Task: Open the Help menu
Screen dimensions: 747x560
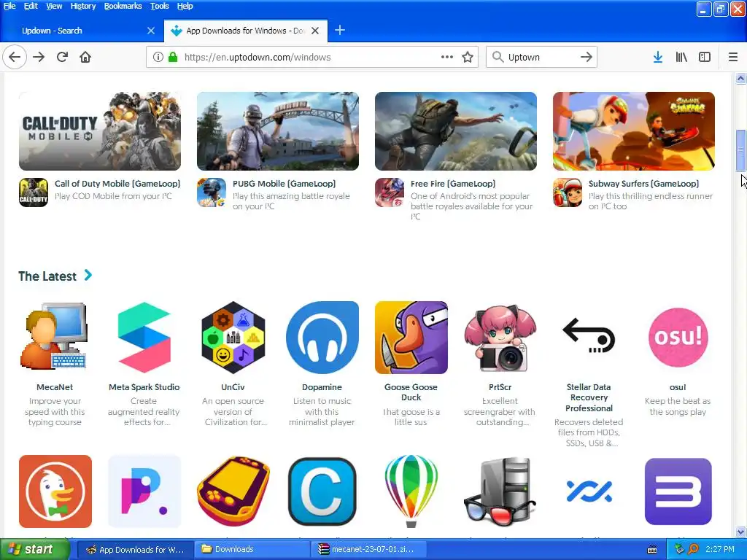Action: click(x=185, y=6)
